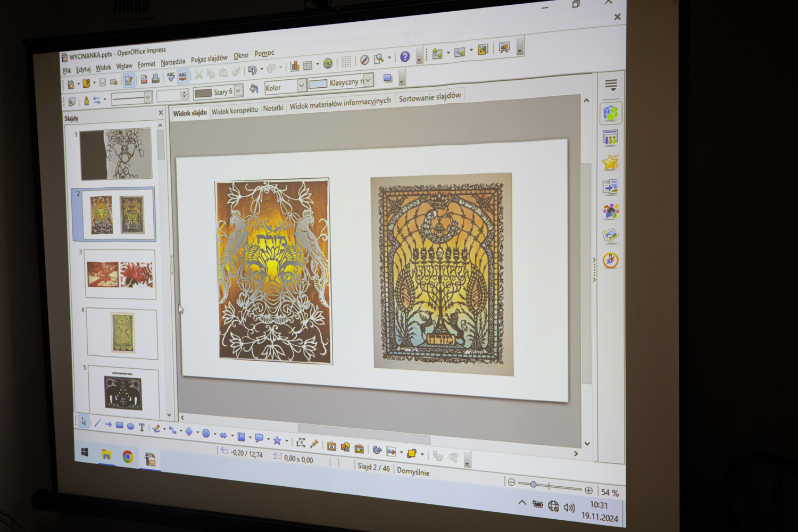The width and height of the screenshot is (798, 532).
Task: Toggle the Shadow icon
Action: pos(388,78)
